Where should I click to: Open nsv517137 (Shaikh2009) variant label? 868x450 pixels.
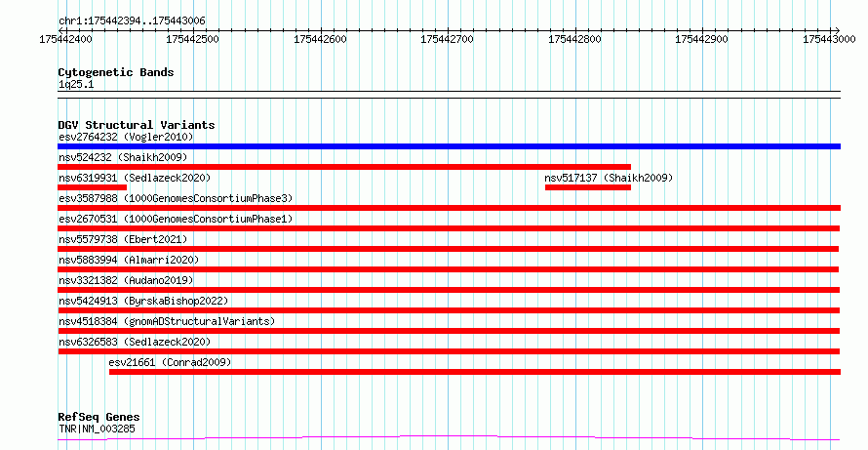tap(609, 178)
